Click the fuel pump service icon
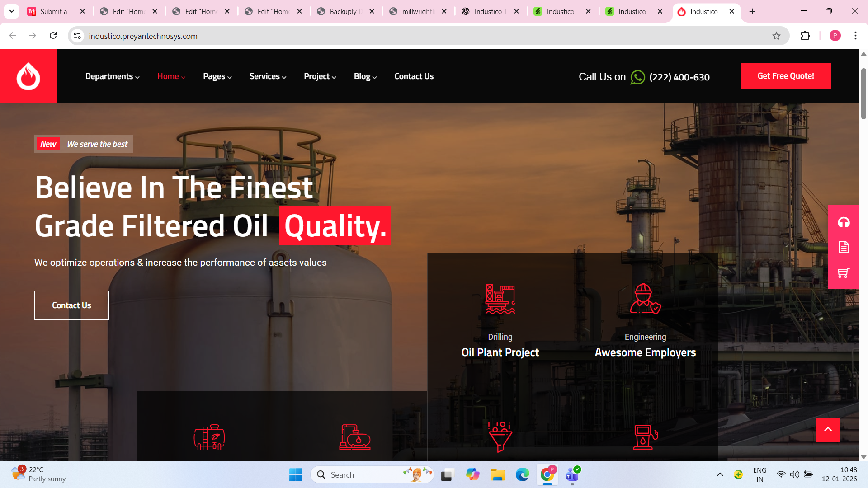 (x=645, y=437)
